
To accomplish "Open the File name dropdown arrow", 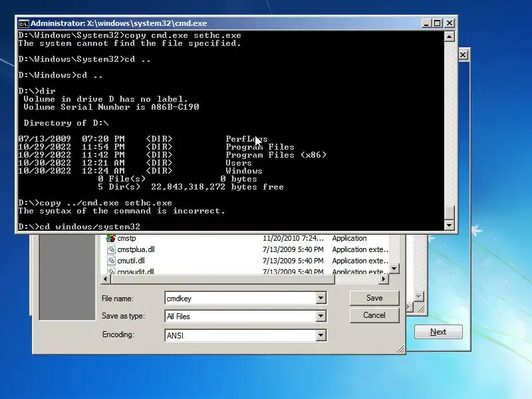I will 321,298.
